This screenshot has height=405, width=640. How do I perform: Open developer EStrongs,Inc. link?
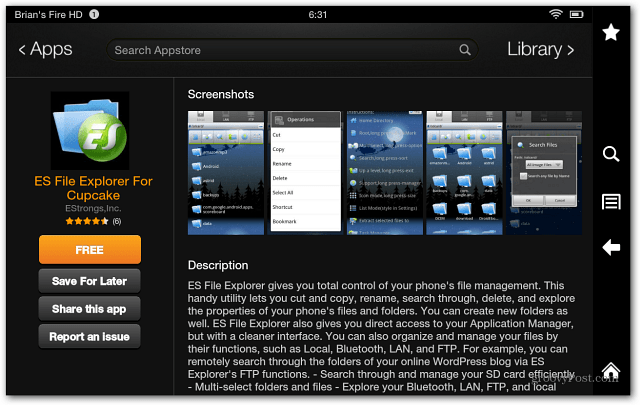(x=93, y=209)
